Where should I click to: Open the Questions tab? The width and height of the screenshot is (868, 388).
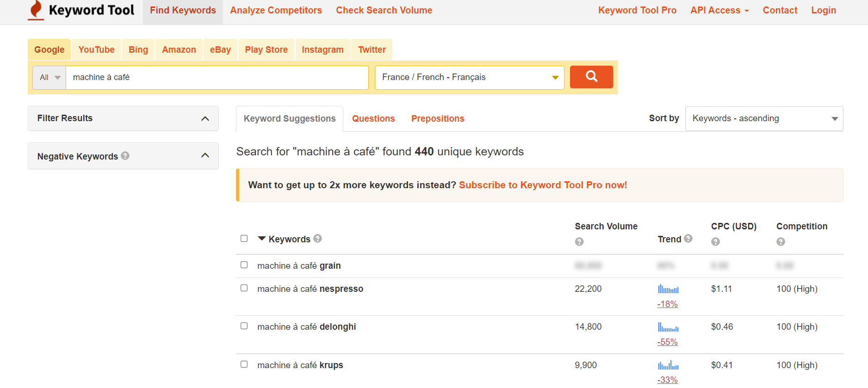click(x=373, y=119)
